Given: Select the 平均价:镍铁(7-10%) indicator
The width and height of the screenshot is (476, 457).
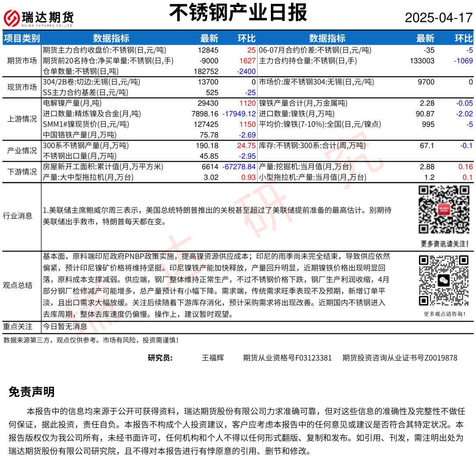Looking at the screenshot, I should point(320,124).
